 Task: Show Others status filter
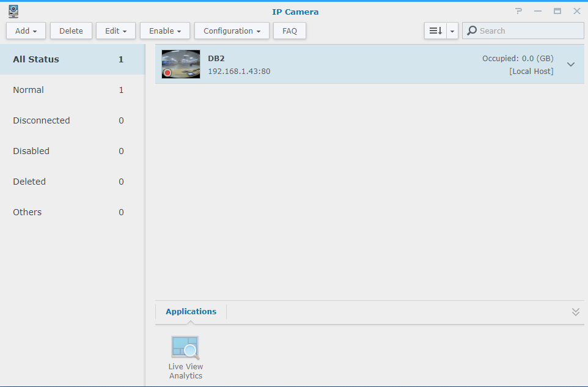tap(72, 212)
